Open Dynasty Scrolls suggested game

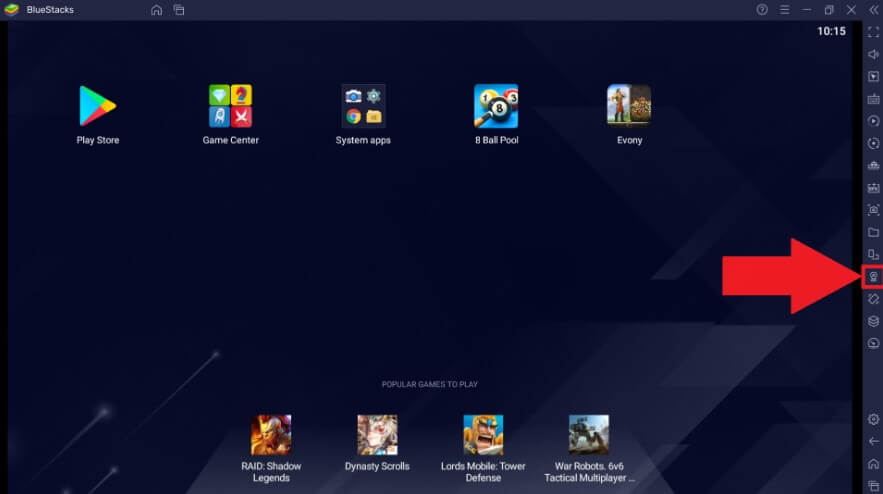pyautogui.click(x=377, y=435)
